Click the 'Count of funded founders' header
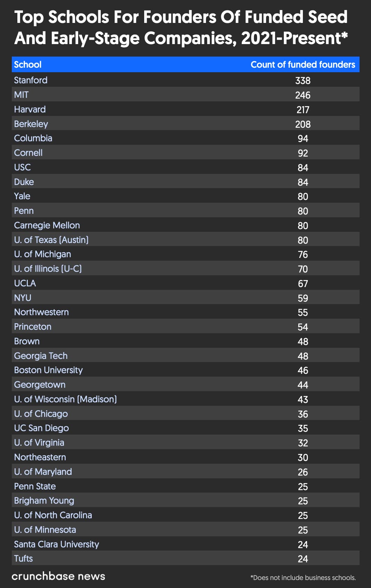 303,65
